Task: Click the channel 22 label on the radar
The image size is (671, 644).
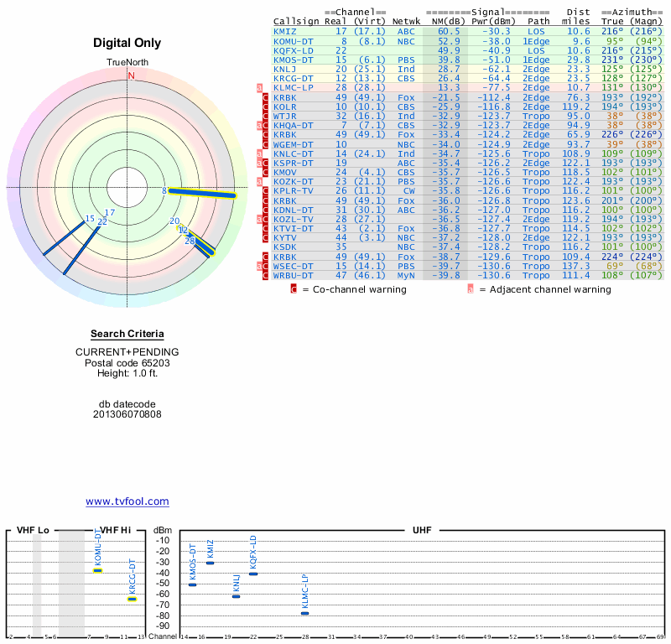Action: 102,221
